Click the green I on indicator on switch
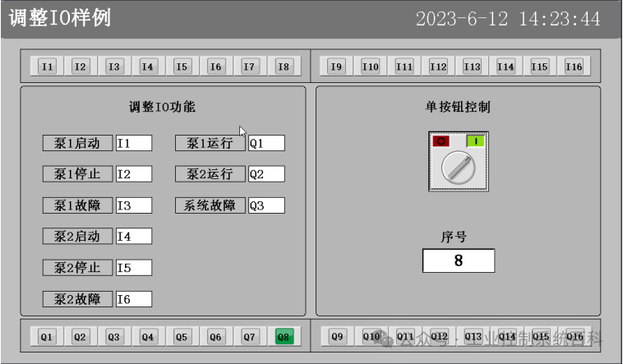The width and height of the screenshot is (623, 364). [x=475, y=141]
